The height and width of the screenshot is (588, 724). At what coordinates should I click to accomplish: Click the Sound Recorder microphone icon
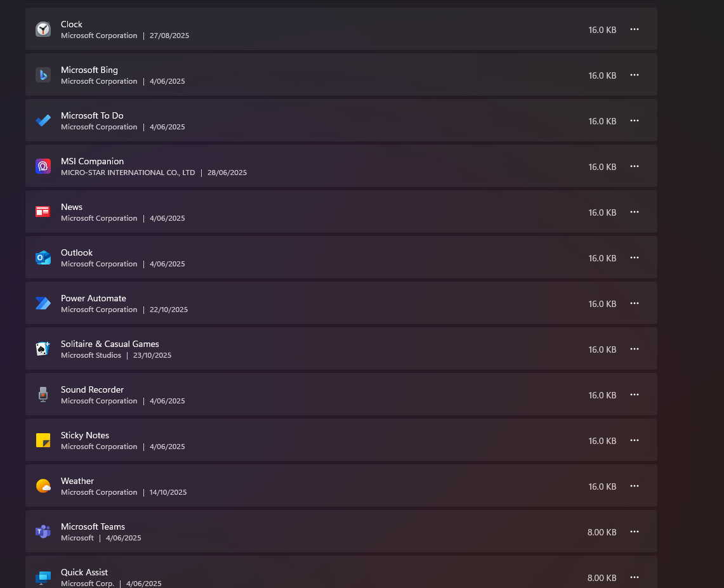point(43,395)
